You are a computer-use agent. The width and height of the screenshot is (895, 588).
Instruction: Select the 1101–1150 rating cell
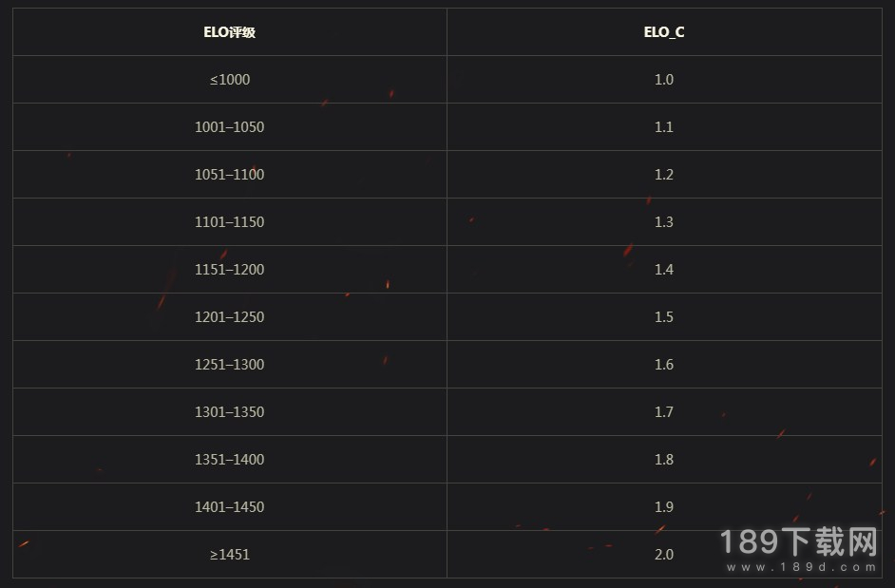pyautogui.click(x=230, y=221)
